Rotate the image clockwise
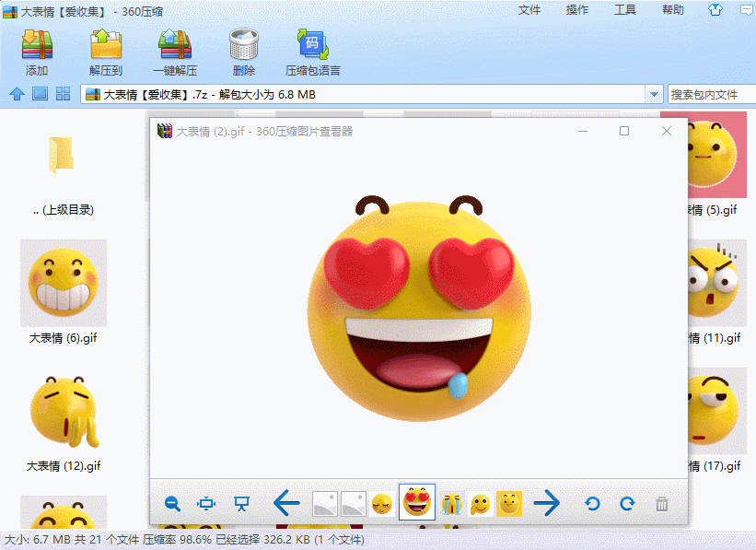Image resolution: width=756 pixels, height=550 pixels. tap(628, 503)
